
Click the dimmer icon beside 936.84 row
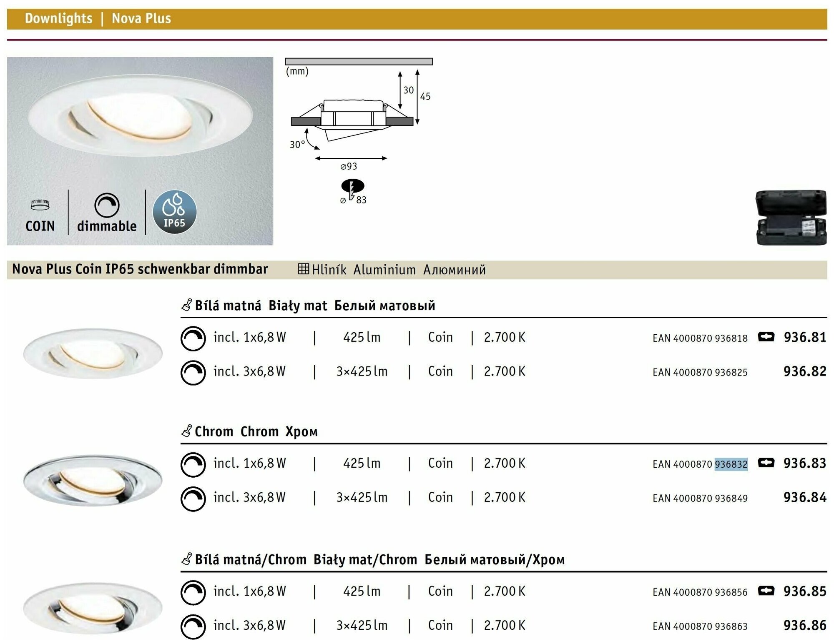[193, 498]
